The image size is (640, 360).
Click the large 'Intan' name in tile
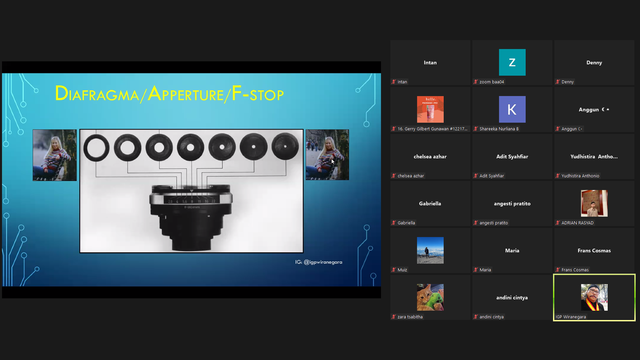coord(430,62)
